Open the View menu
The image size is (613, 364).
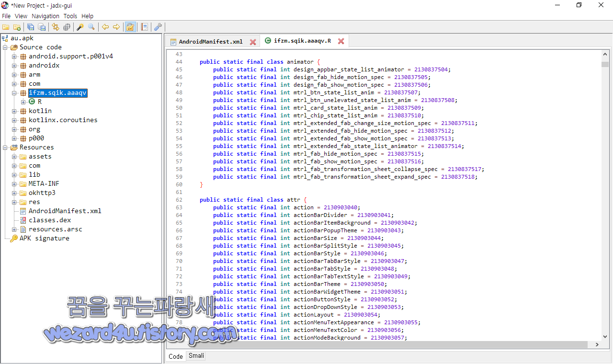click(21, 16)
